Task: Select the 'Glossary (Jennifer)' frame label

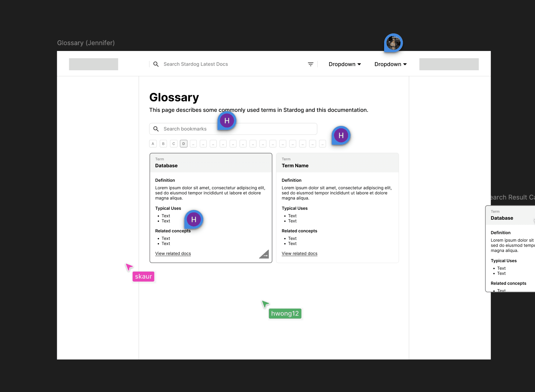Action: click(86, 43)
